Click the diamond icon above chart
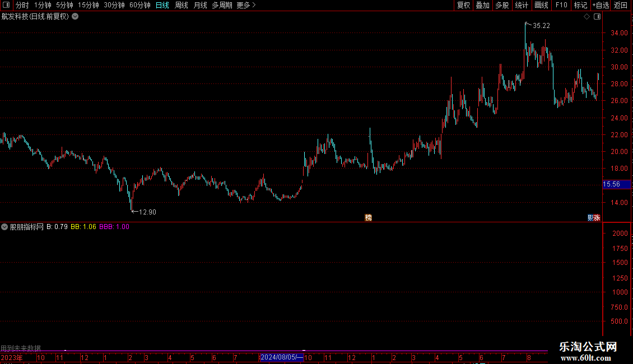This screenshot has height=364, width=633. (587, 17)
